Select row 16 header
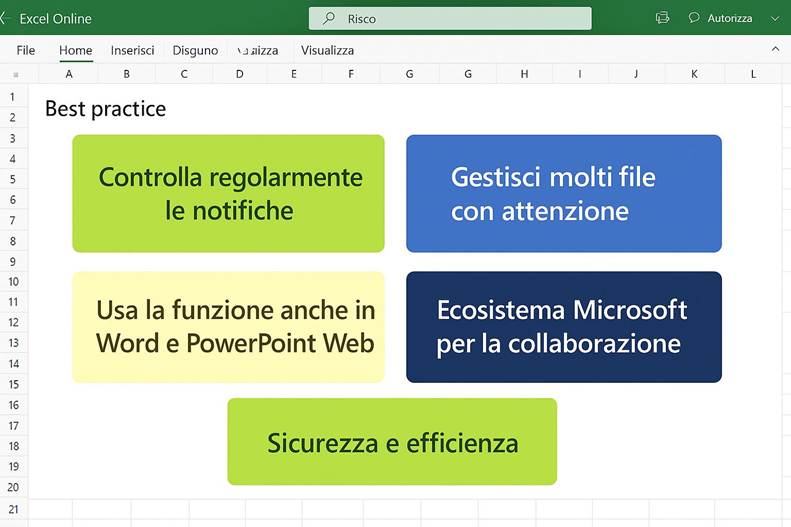This screenshot has height=527, width=791. coord(14,405)
